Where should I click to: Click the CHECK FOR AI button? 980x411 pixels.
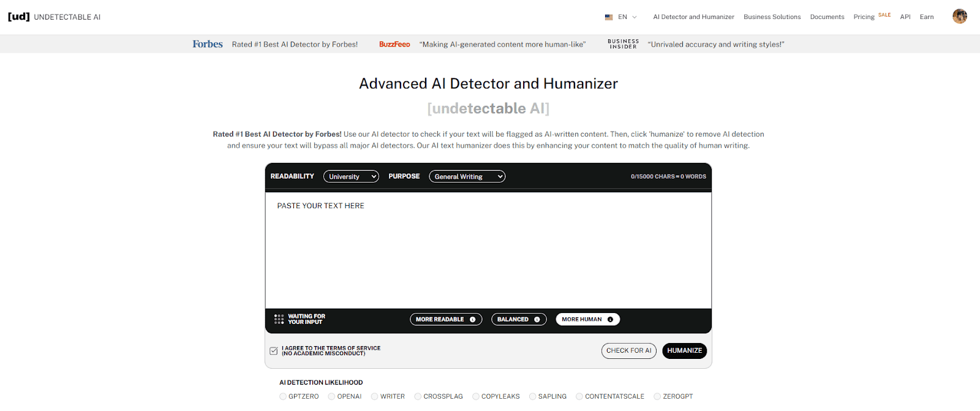pos(628,351)
